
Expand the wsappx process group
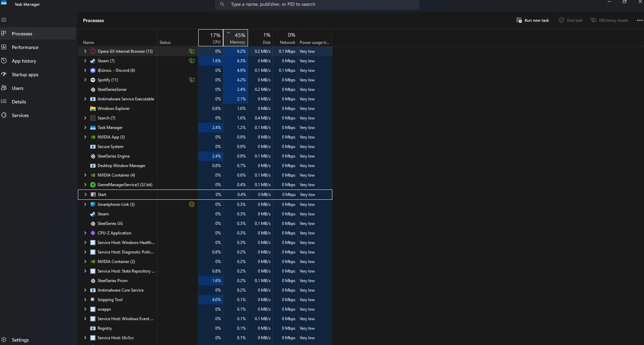tap(85, 309)
